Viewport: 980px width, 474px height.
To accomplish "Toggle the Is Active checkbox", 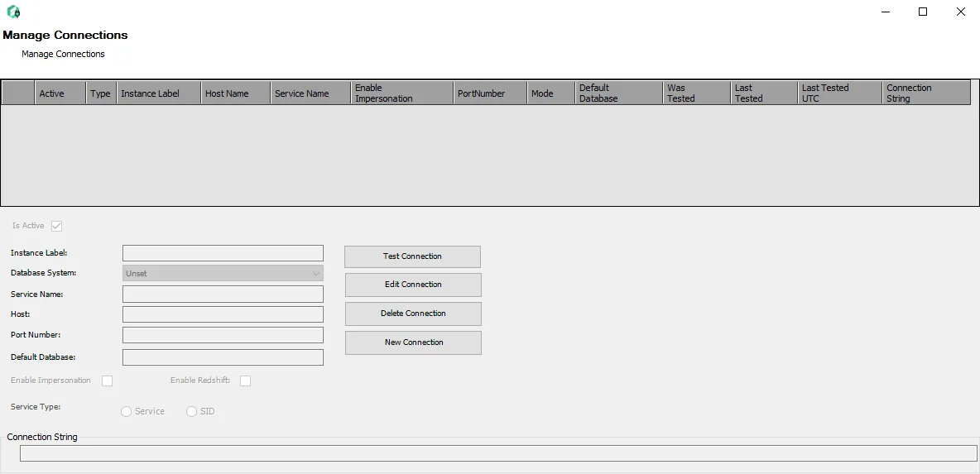I will [x=57, y=226].
